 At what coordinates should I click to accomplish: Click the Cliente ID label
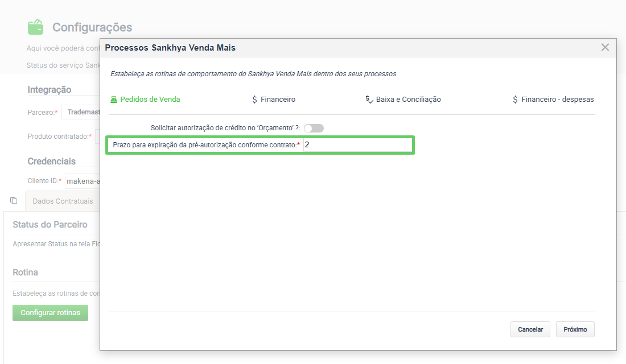pos(44,181)
